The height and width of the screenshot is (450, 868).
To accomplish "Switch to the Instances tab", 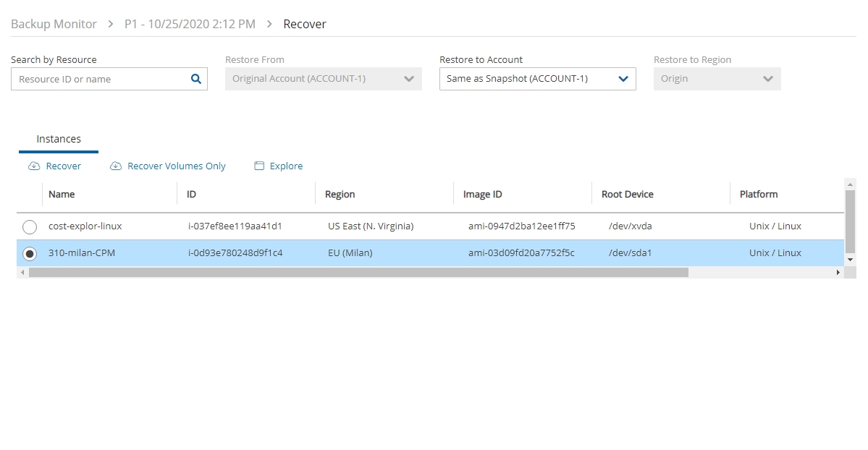I will [x=59, y=139].
